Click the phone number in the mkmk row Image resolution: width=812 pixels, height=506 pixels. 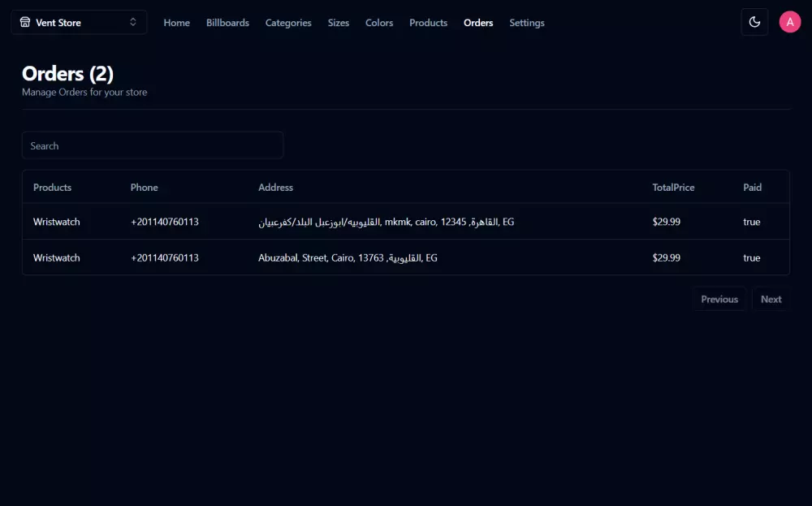pos(165,222)
